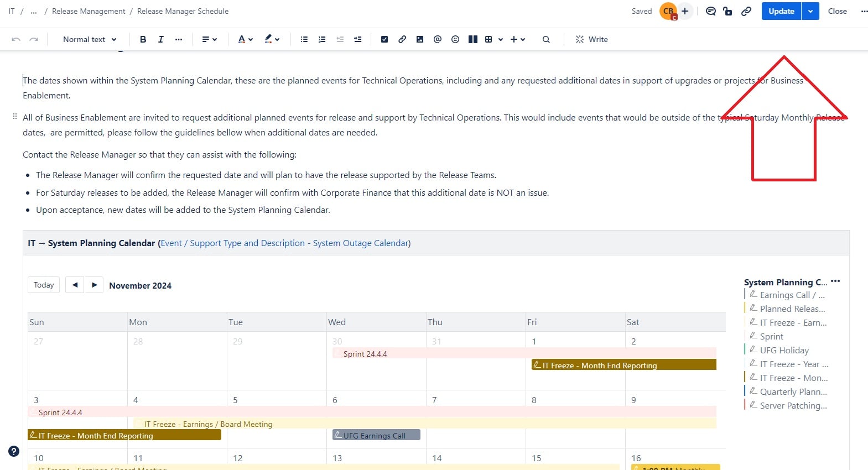
Task: Jump to Today in the calendar
Action: tap(44, 285)
